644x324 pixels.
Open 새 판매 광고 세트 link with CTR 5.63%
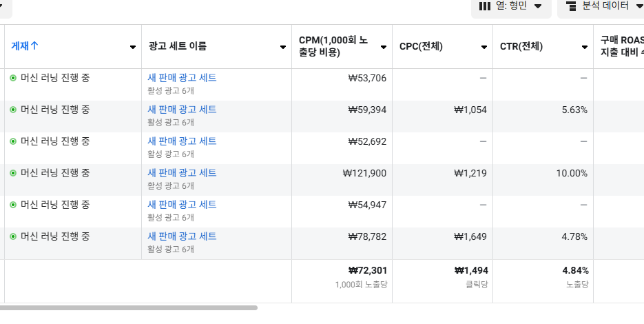182,110
